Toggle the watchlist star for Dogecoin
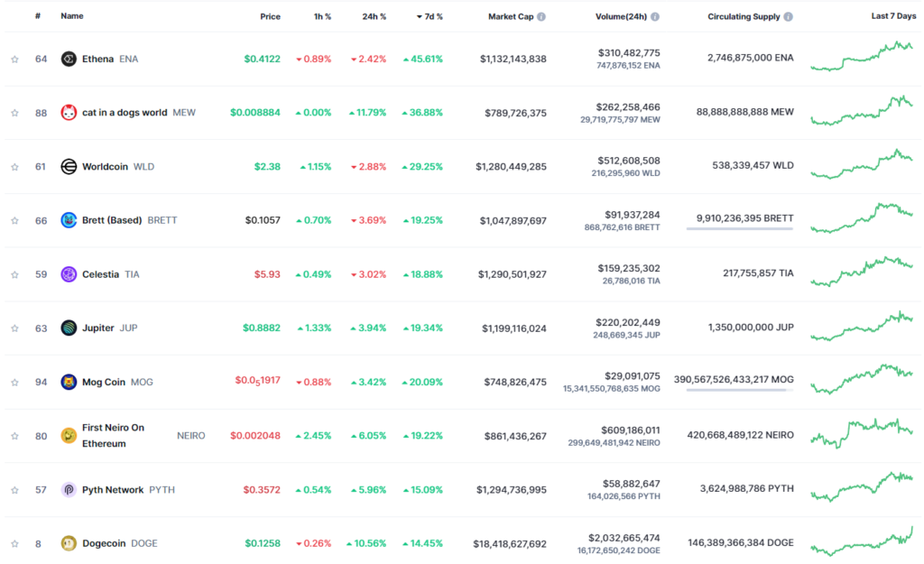This screenshot has width=924, height=564. coord(14,543)
